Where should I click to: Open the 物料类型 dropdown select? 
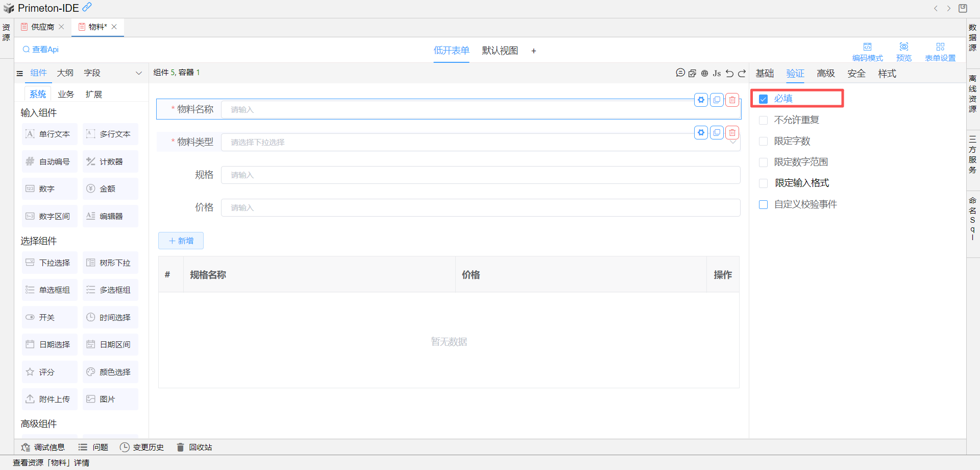[480, 142]
